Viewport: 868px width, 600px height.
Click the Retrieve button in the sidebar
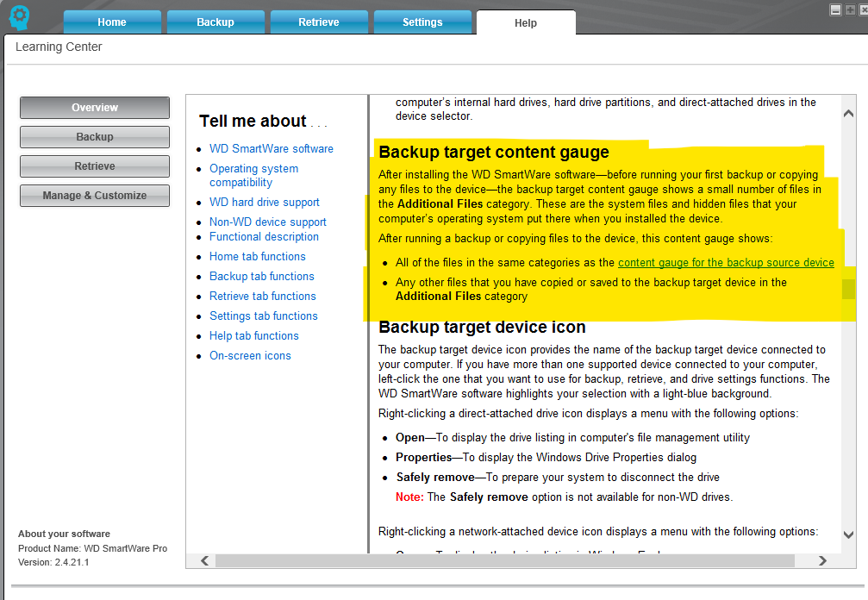[x=95, y=166]
